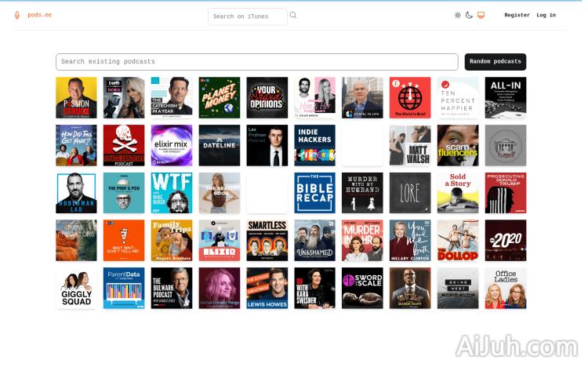Select system theme monitor icon
588x367 pixels.
click(481, 15)
